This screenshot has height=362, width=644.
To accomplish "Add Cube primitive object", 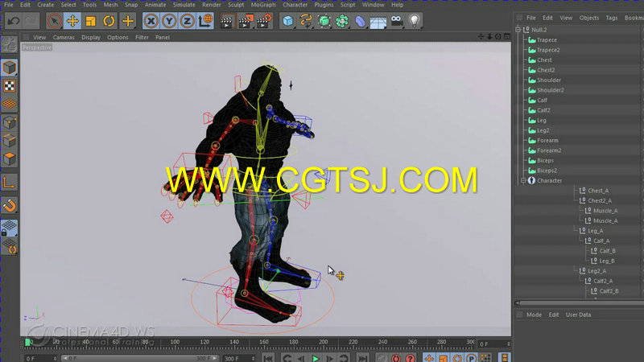I will click(288, 21).
